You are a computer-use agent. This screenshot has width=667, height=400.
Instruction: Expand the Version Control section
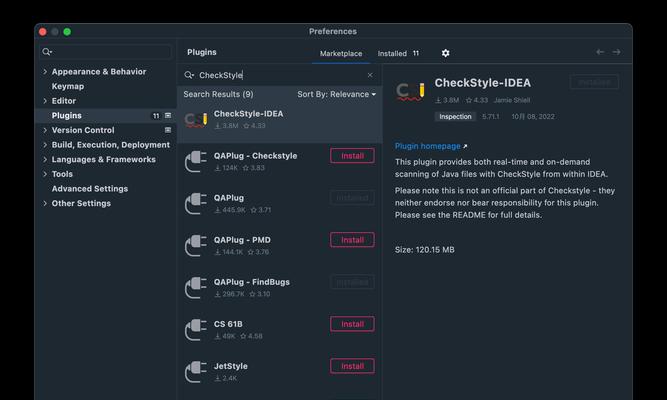click(45, 130)
